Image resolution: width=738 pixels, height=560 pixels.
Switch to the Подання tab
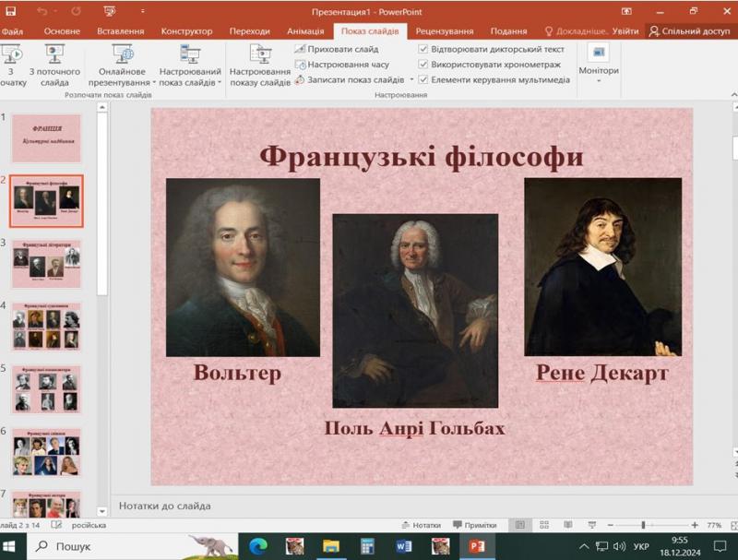coord(509,31)
